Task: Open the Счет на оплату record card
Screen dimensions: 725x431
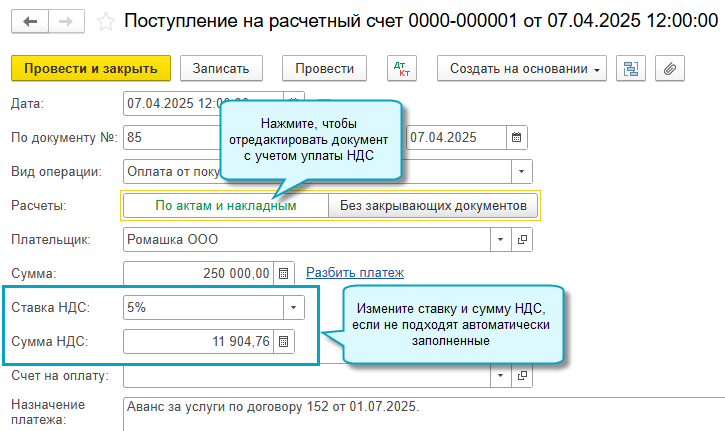Action: 522,376
